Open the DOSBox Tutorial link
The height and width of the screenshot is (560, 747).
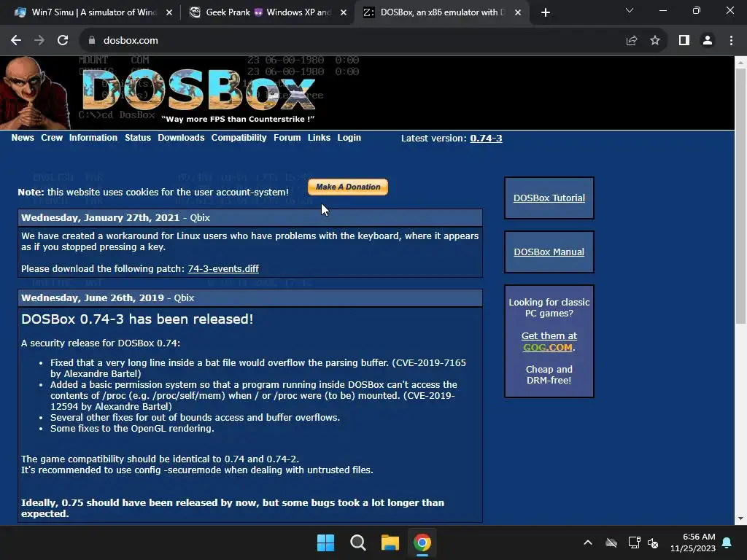(549, 198)
